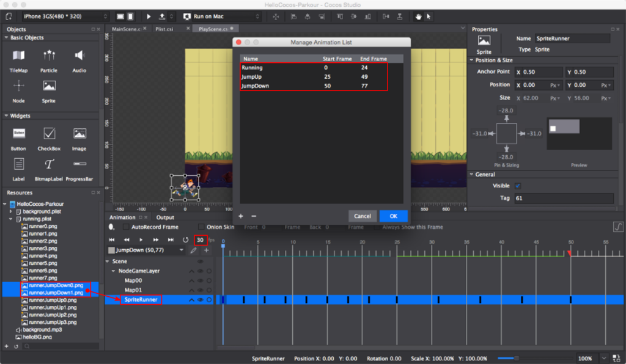Collapse the running.plist tree node
626x364 pixels.
click(x=11, y=219)
